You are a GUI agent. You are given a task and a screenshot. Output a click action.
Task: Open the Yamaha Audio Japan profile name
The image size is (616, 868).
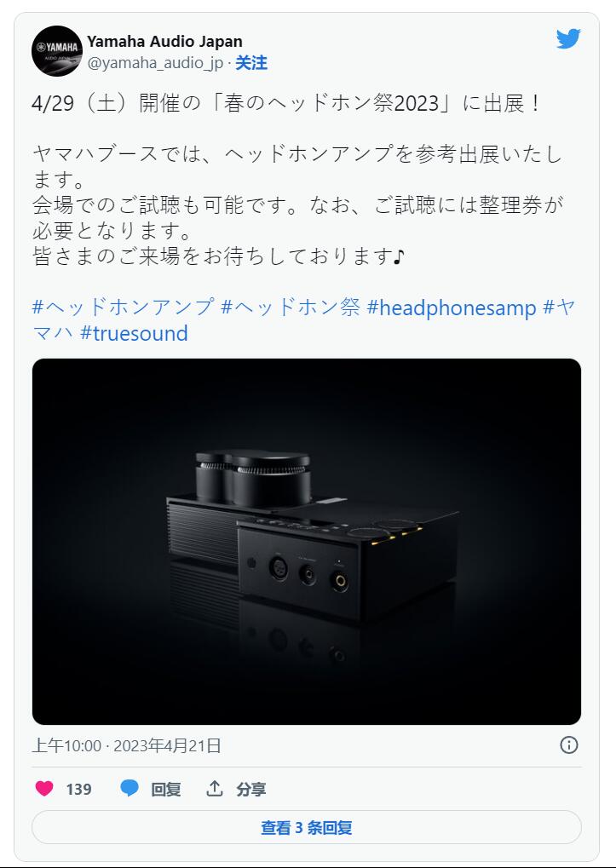164,42
